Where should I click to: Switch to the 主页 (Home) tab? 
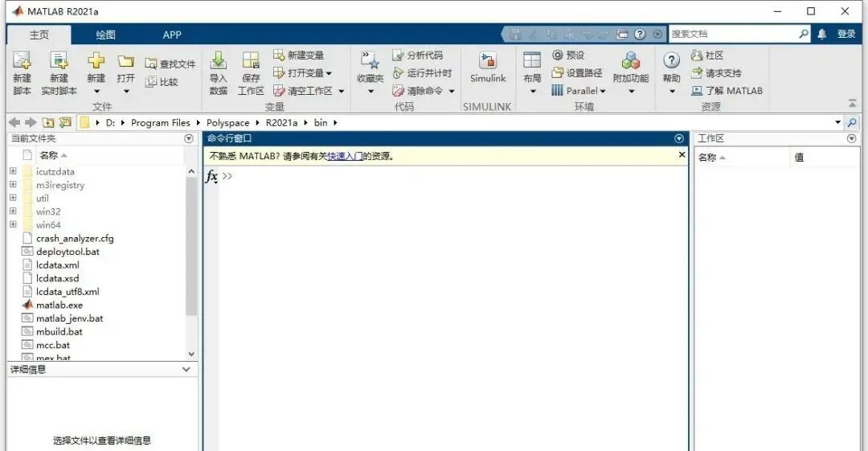click(x=39, y=35)
